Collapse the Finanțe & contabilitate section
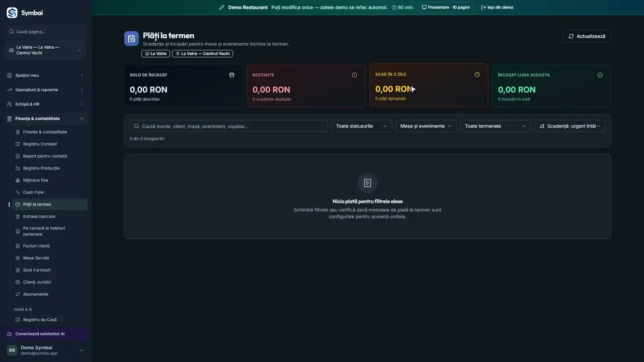Screen dimensions: 644x362 tap(45, 119)
